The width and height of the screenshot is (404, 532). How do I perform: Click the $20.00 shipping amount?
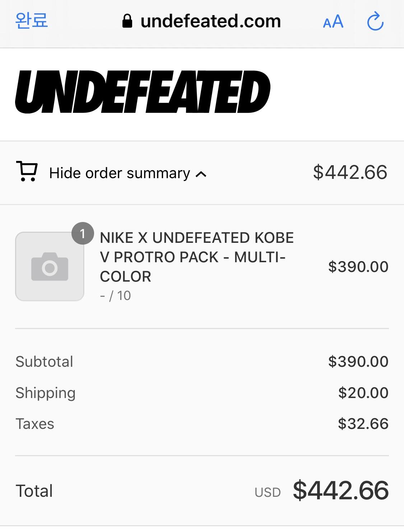(363, 393)
